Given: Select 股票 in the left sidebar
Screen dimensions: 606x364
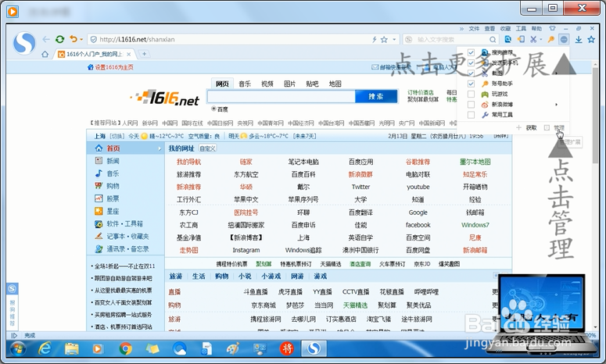Looking at the screenshot, I should pyautogui.click(x=113, y=198).
